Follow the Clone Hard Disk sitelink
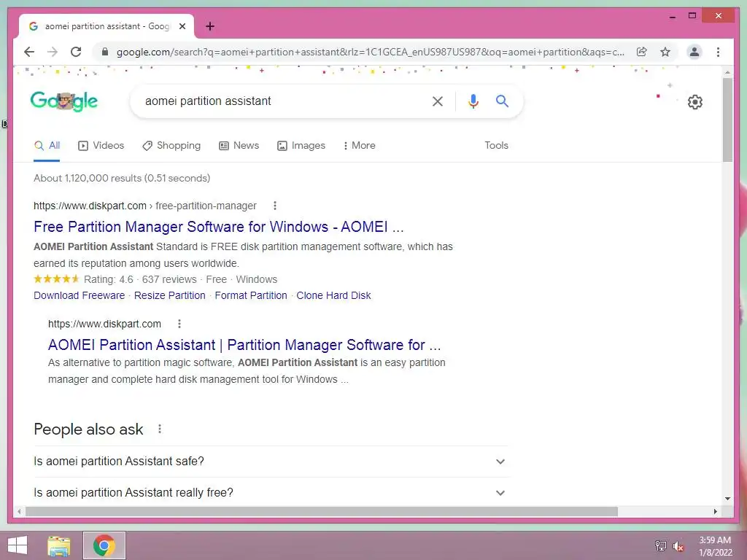Viewport: 747px width, 560px height. [x=333, y=296]
